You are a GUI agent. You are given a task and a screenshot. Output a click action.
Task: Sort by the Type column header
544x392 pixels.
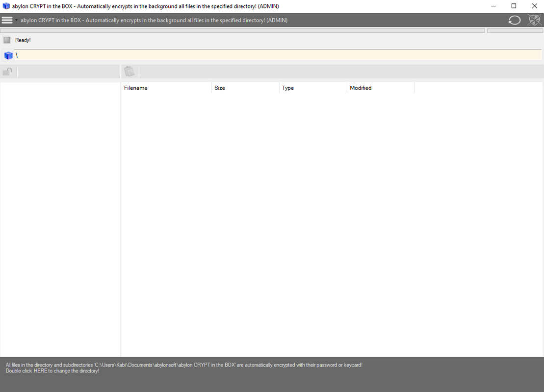click(x=313, y=88)
